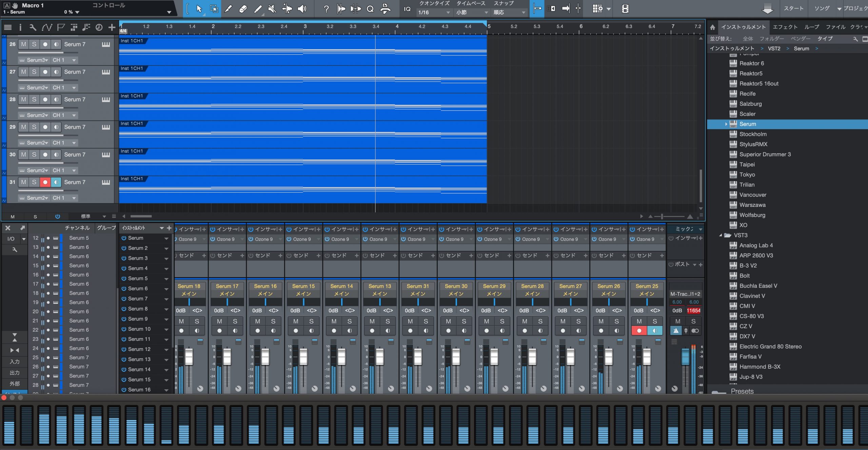This screenshot has height=450, width=868.
Task: Open the question mark help tool
Action: pyautogui.click(x=326, y=9)
